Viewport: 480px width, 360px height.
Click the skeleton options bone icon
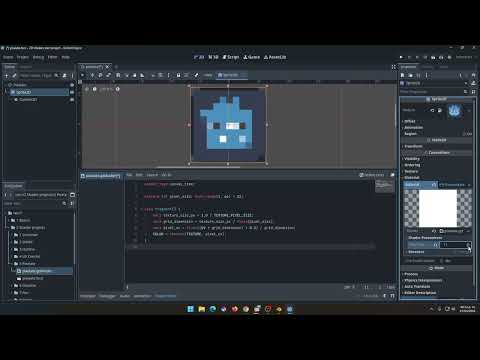(x=196, y=75)
